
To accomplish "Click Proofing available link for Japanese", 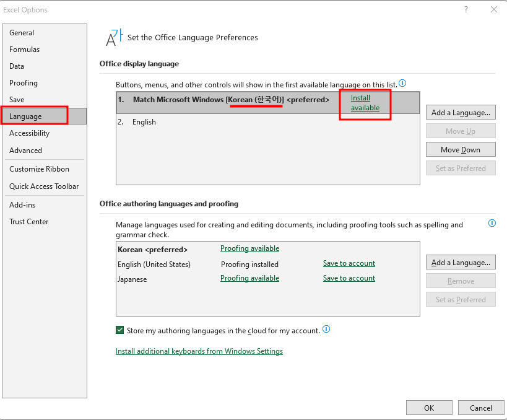I will [249, 278].
